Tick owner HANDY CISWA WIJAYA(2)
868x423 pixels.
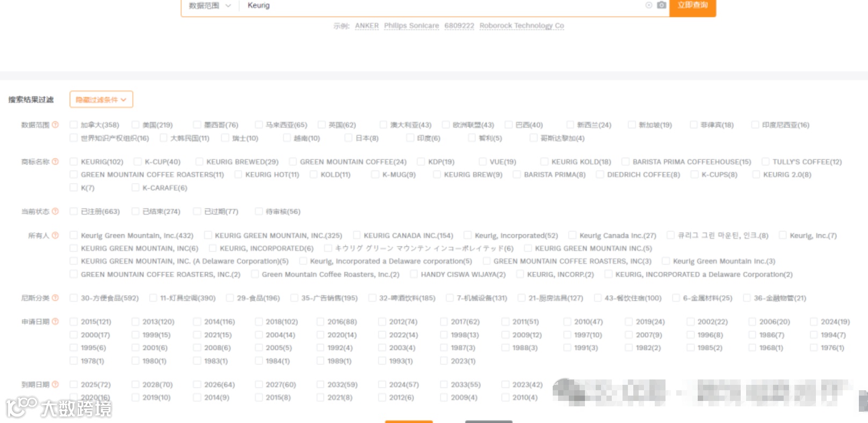[414, 275]
